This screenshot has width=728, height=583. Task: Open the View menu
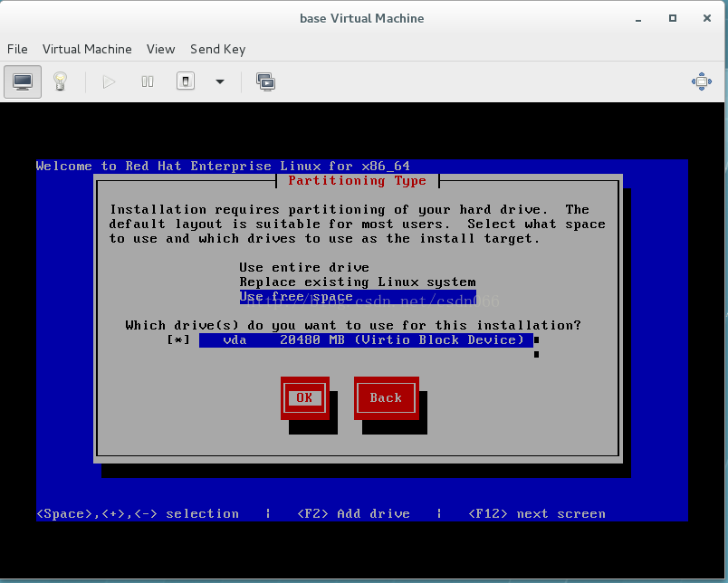point(160,49)
